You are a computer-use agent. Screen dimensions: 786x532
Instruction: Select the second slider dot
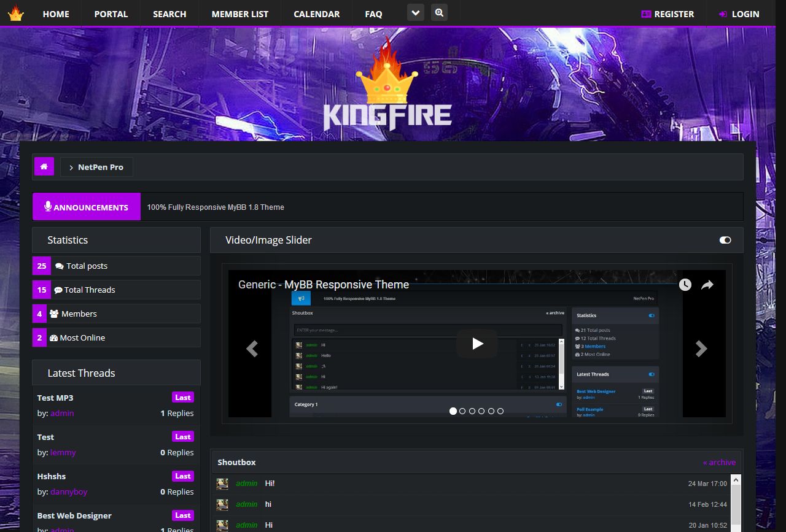coord(462,411)
